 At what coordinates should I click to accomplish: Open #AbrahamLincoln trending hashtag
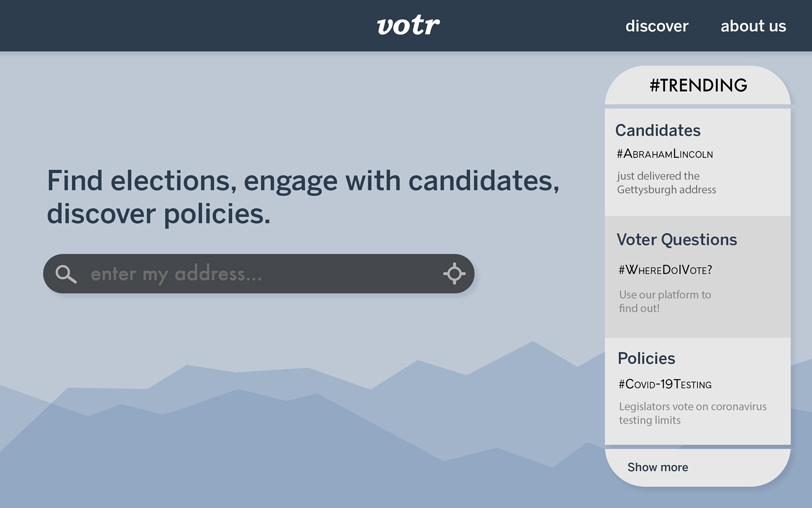(664, 154)
